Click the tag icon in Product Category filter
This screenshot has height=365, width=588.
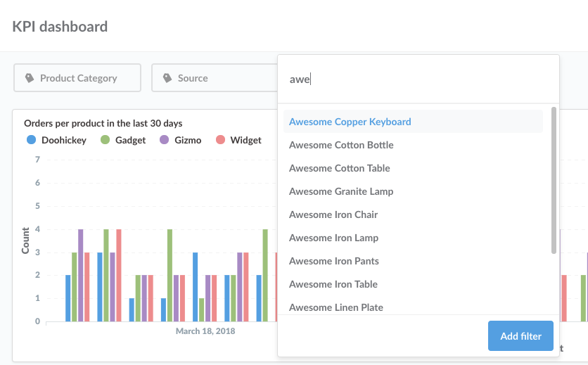29,78
